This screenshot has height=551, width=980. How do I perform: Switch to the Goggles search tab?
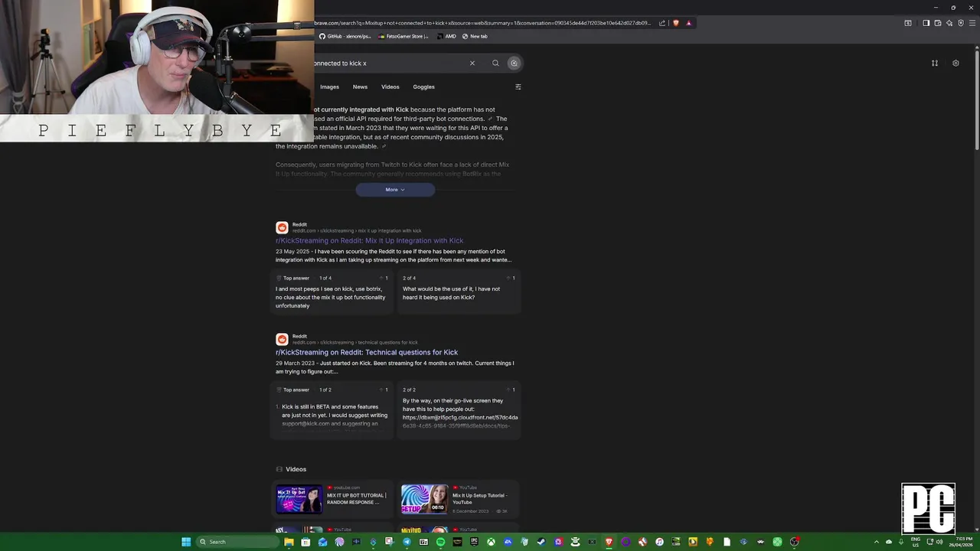pos(423,86)
